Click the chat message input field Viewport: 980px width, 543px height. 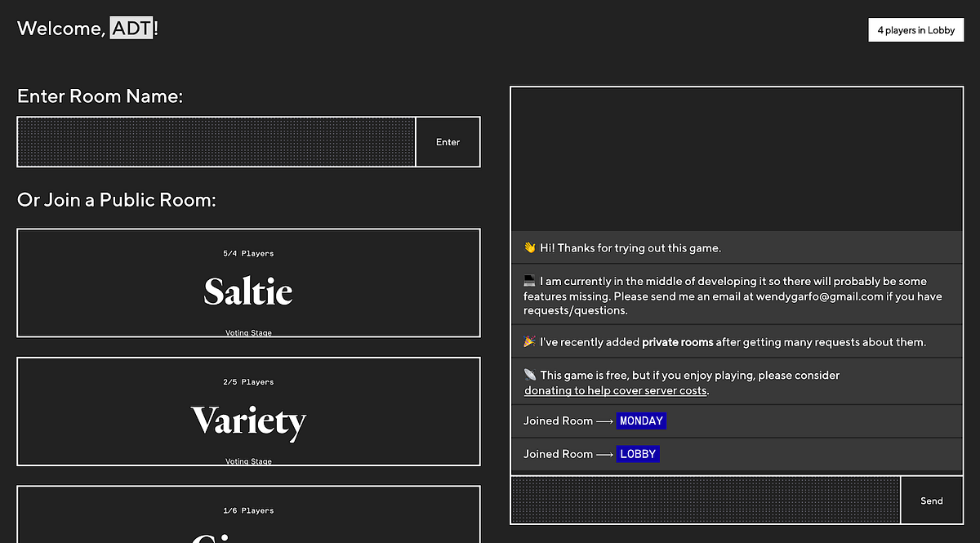point(705,500)
